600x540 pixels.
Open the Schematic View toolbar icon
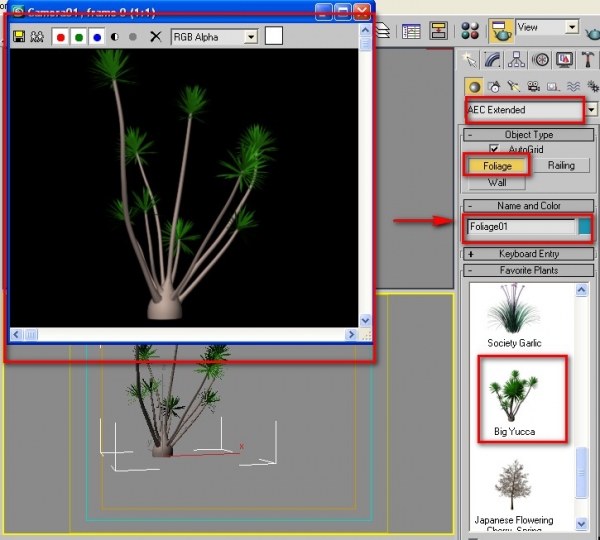[438, 30]
